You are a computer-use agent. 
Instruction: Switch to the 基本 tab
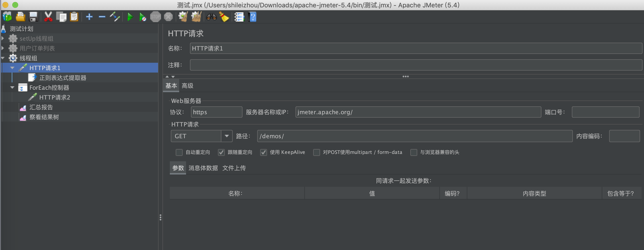point(171,86)
